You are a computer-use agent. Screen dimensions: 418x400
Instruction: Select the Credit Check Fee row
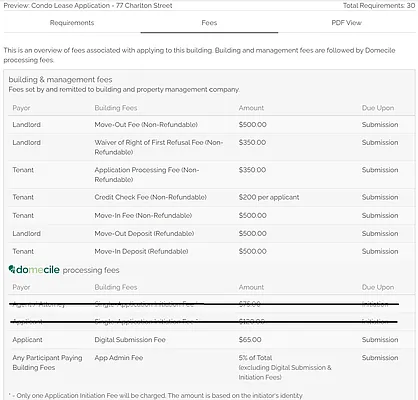pos(211,197)
